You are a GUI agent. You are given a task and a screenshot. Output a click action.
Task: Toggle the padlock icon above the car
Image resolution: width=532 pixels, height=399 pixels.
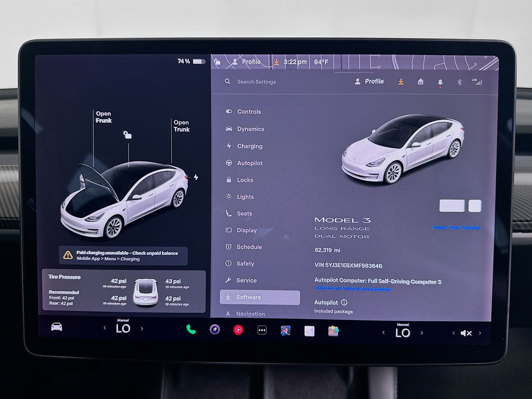click(x=128, y=135)
